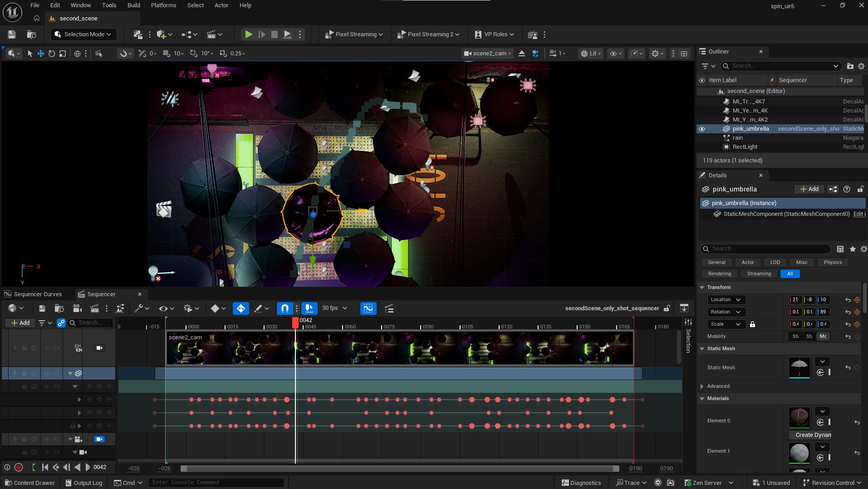
Task: Open Pixel Streaming toolbar menu
Action: pos(354,34)
